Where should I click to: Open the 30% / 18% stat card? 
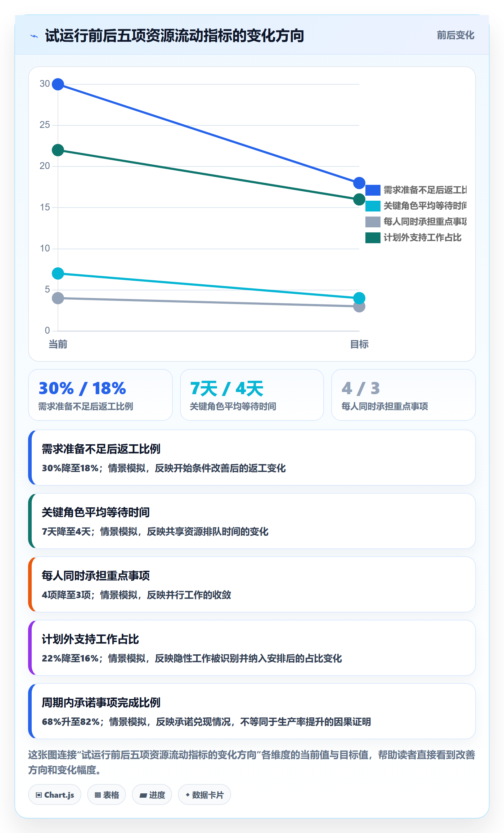coord(100,395)
